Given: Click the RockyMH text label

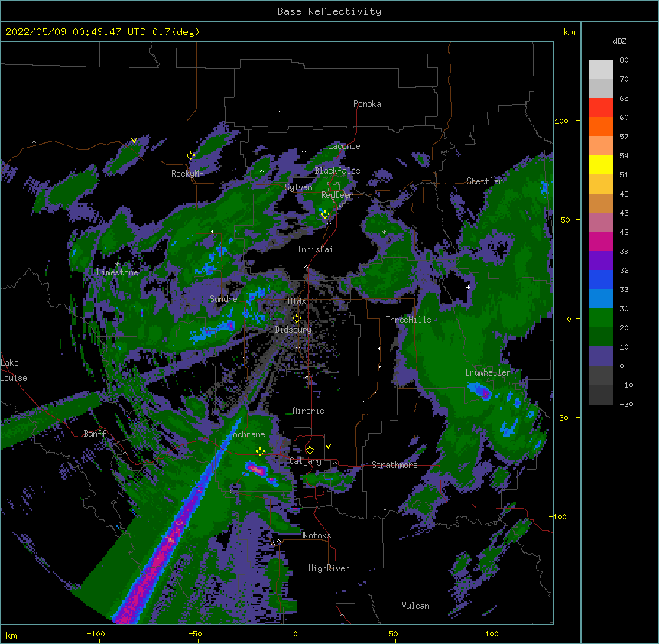Looking at the screenshot, I should pos(187,174).
